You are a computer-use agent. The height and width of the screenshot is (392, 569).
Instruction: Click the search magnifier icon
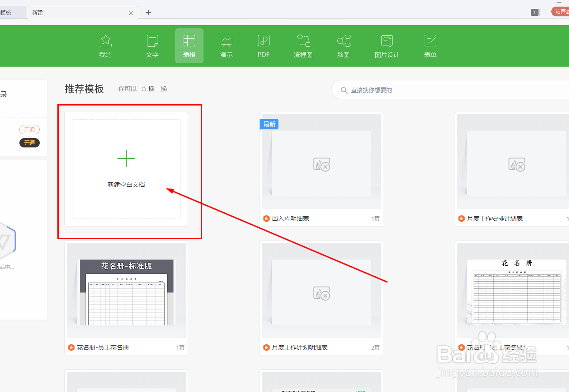coord(344,90)
